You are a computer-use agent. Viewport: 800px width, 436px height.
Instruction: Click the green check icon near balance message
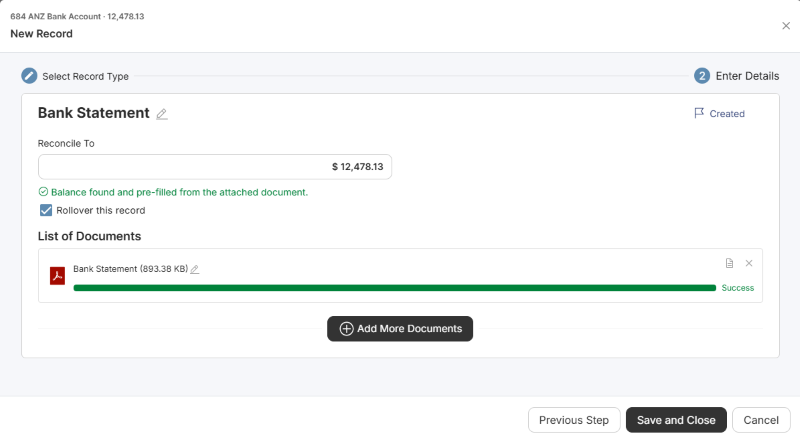[43, 192]
